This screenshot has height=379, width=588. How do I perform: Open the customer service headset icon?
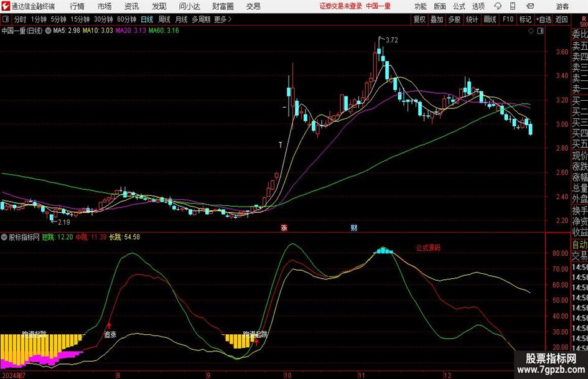[498, 6]
